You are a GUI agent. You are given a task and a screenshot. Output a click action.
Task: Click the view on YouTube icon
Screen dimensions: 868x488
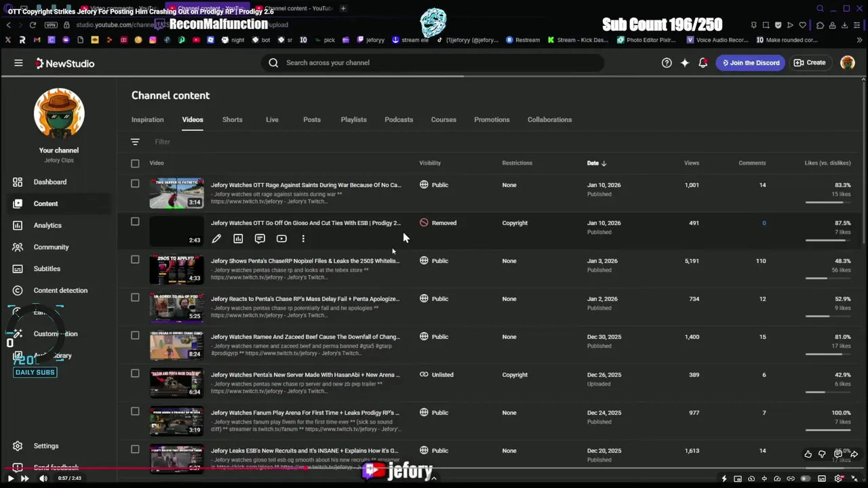point(281,239)
